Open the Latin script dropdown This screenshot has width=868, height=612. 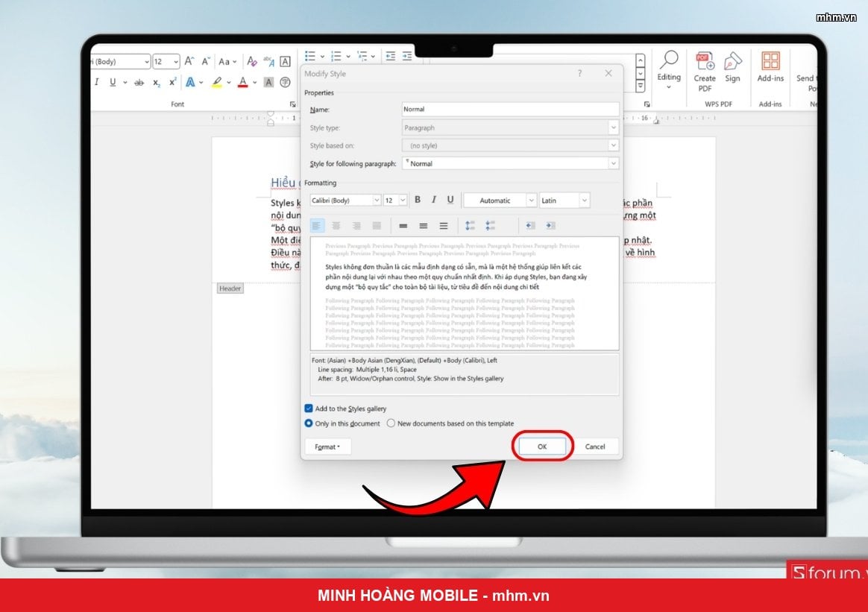[x=564, y=201]
